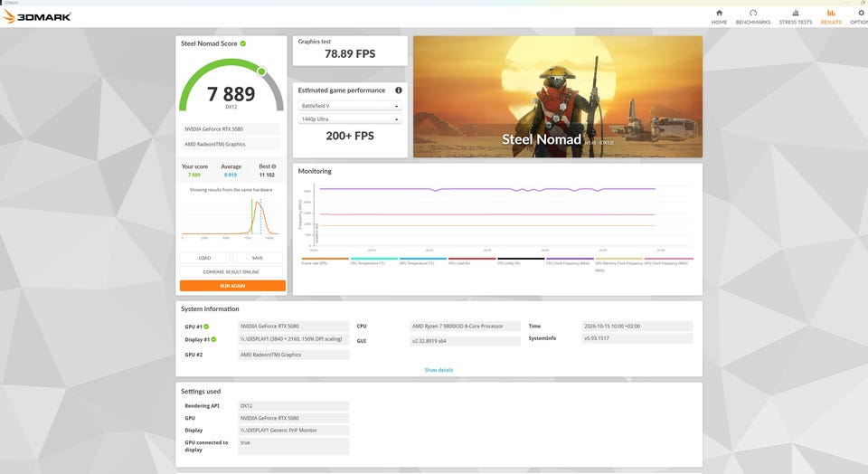Image resolution: width=868 pixels, height=474 pixels.
Task: Toggle Frame rate (FPS) legend in Monitoring
Action: (x=325, y=261)
